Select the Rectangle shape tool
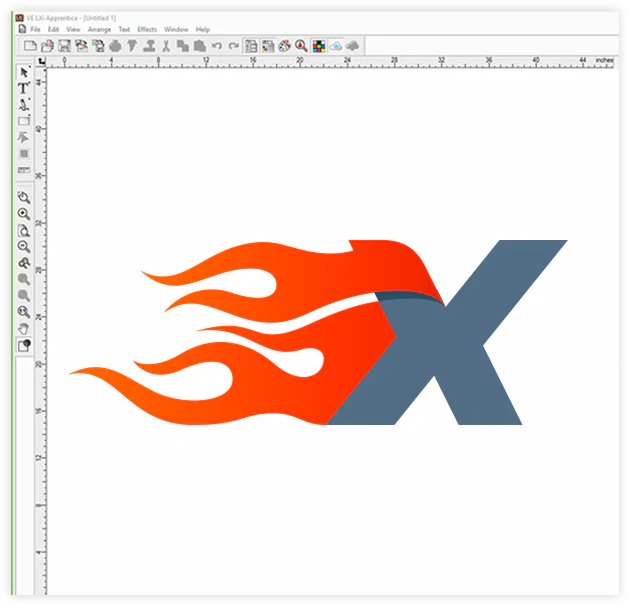630x608 pixels. click(24, 120)
